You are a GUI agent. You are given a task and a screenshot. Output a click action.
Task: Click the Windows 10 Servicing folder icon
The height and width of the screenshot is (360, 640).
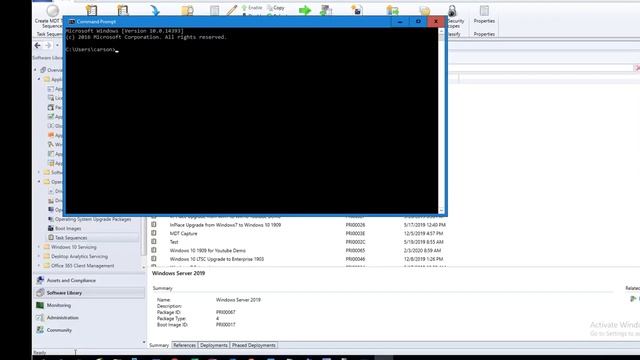(47, 247)
